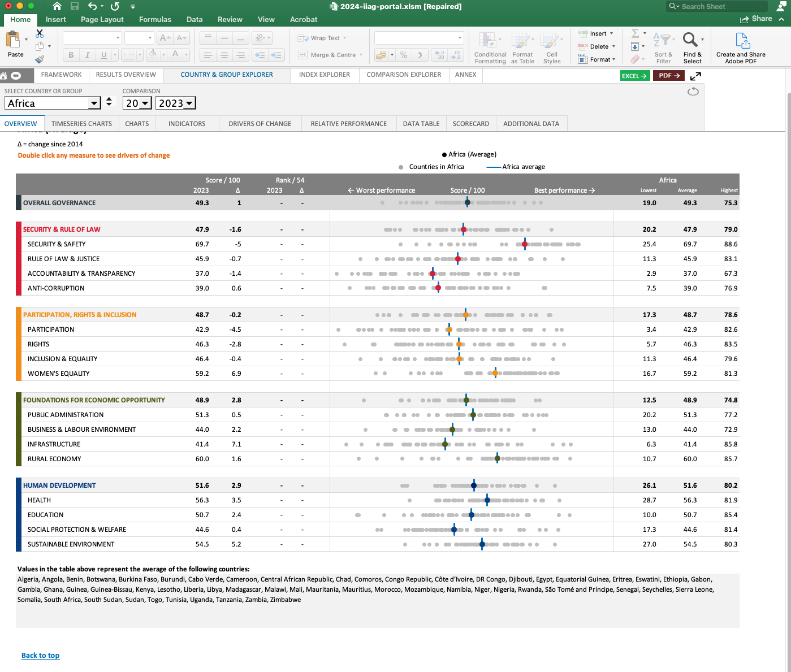Screen dimensions: 791x672
Task: Open the Insert cells dropdown
Action: click(611, 33)
